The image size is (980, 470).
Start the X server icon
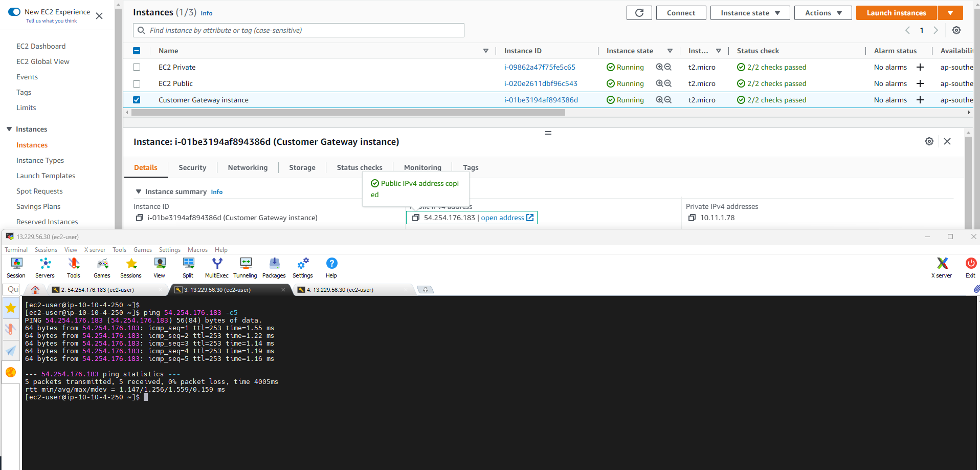coord(942,268)
